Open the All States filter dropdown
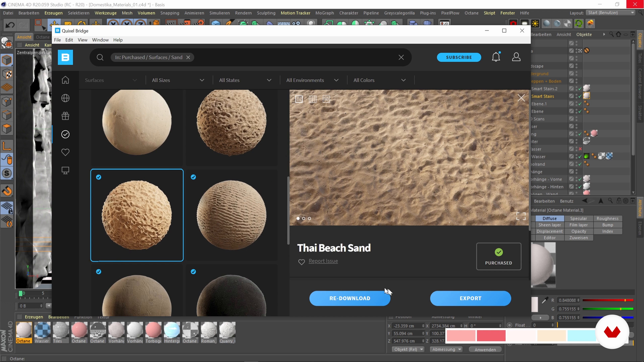Viewport: 644px width, 362px height. 245,80
